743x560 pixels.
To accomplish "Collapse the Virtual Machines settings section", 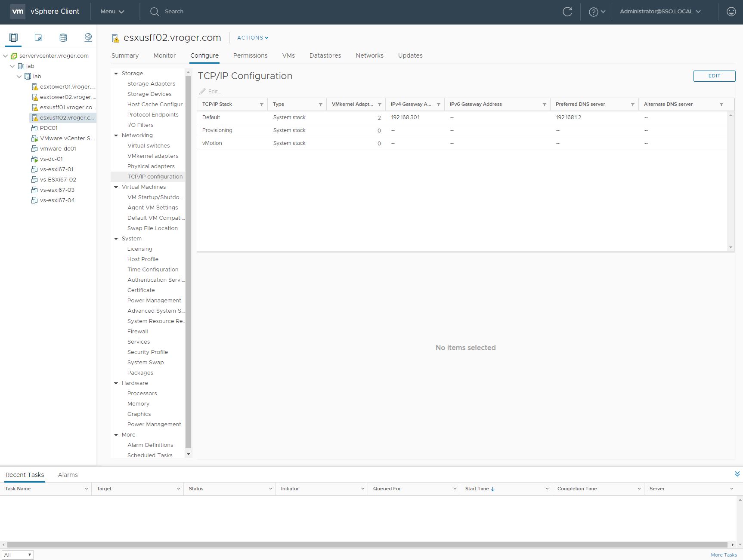I will 116,187.
